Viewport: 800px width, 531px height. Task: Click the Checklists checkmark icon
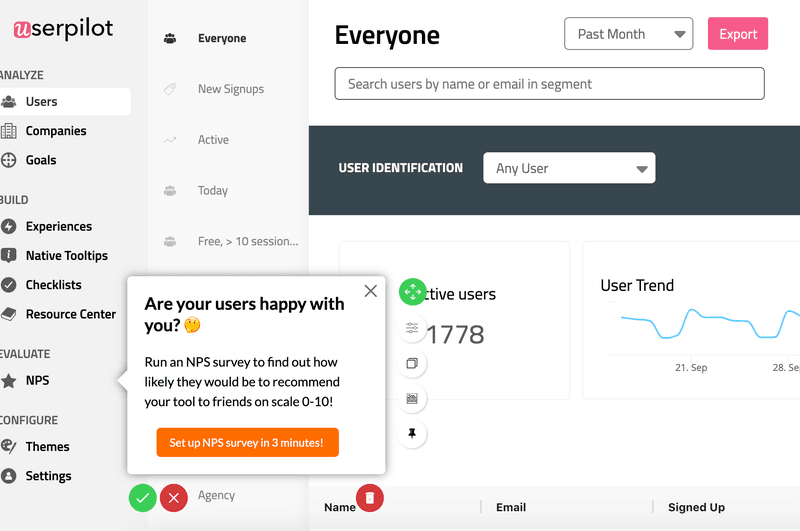(x=9, y=285)
